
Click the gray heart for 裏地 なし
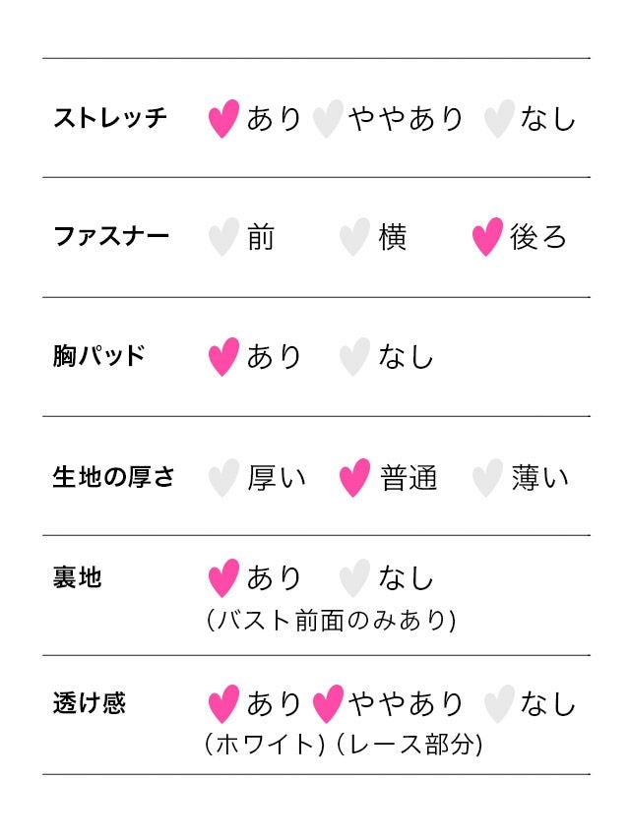tap(354, 578)
